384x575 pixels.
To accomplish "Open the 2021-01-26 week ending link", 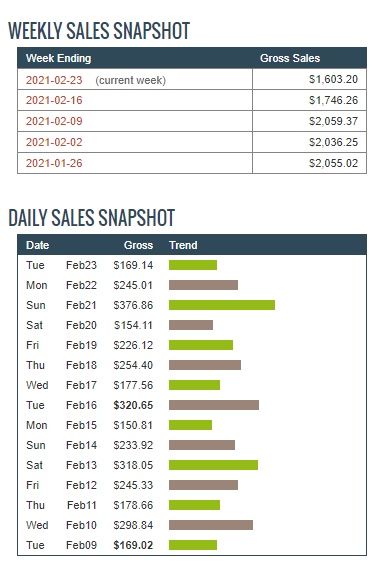I will 54,163.
